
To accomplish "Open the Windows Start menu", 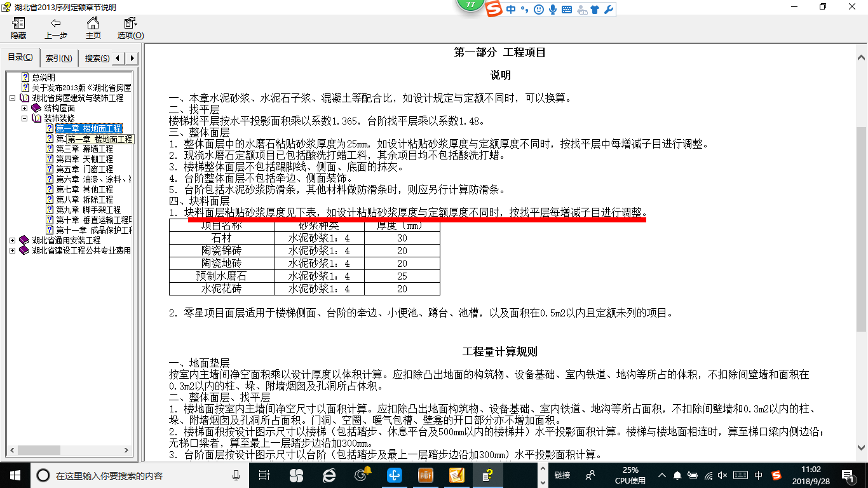I will click(15, 475).
